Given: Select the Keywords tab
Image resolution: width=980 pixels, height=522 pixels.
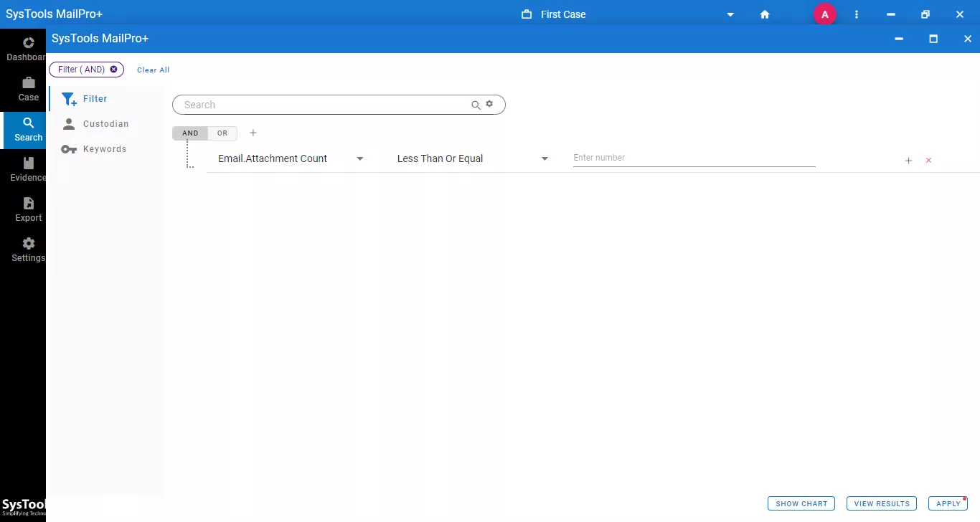Looking at the screenshot, I should (106, 149).
